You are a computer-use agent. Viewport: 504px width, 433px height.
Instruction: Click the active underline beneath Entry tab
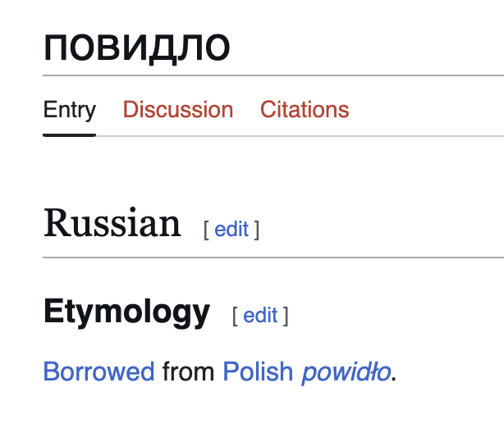[x=69, y=134]
